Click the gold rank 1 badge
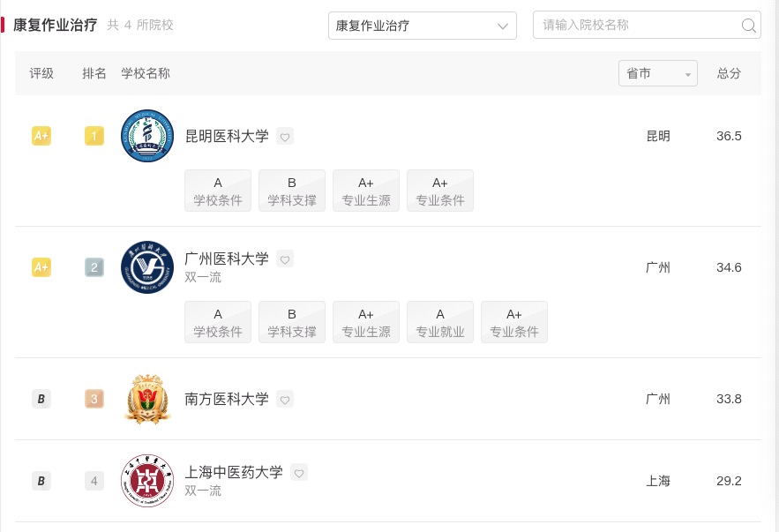This screenshot has width=779, height=532. click(94, 136)
